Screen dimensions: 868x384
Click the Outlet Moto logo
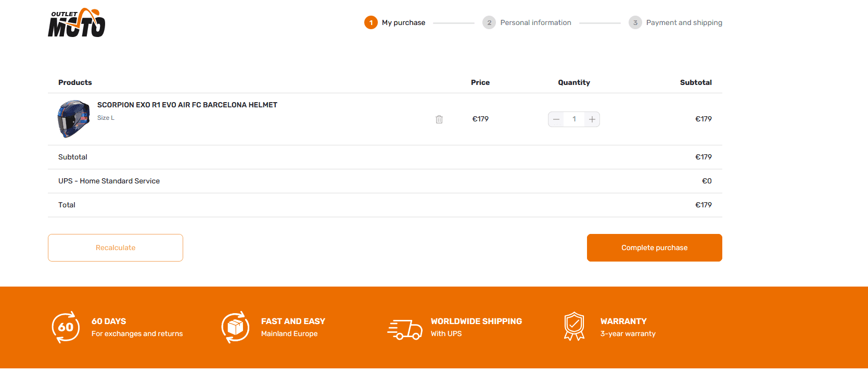(x=76, y=23)
